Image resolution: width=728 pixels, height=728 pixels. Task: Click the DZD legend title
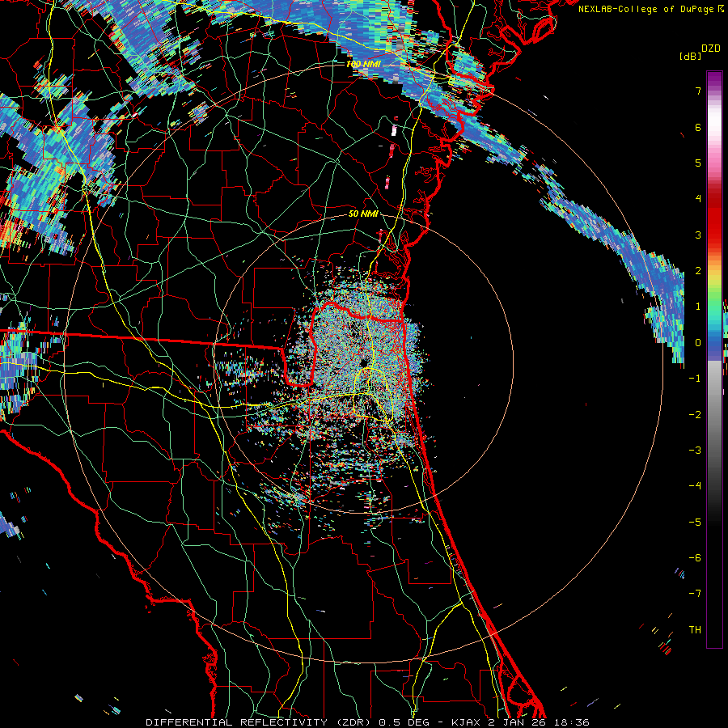click(x=711, y=49)
